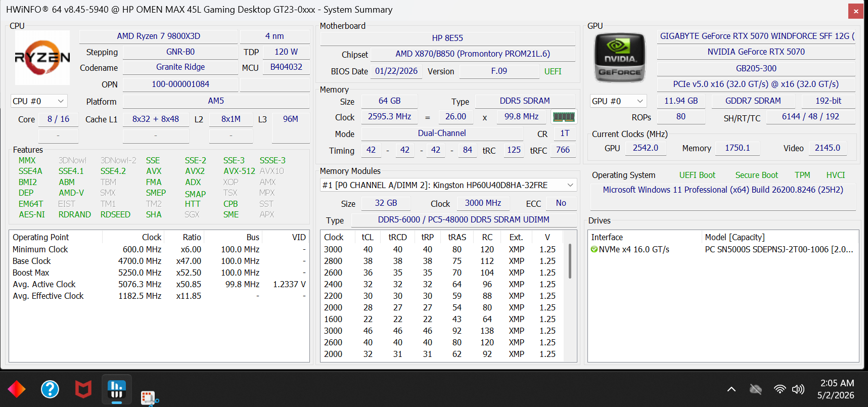
Task: Click the DDR5 SDRAM memory type value
Action: (525, 101)
